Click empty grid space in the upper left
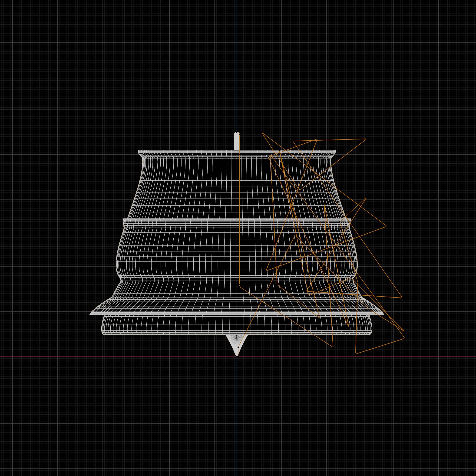The height and width of the screenshot is (476, 476). 62,62
